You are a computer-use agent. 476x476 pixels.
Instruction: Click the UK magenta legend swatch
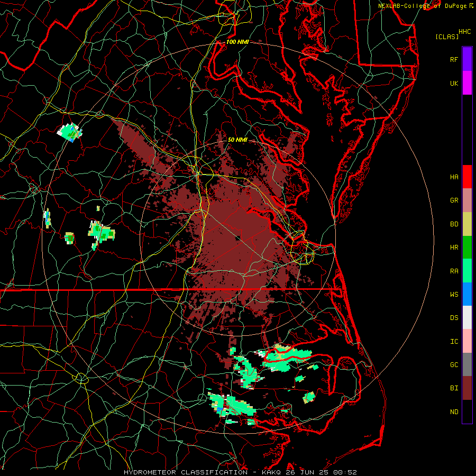[x=467, y=83]
